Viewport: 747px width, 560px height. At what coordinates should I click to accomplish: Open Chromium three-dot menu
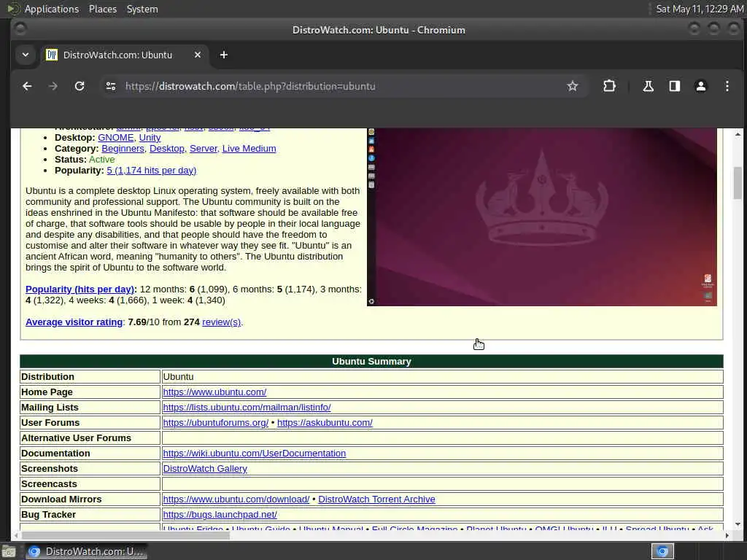click(727, 86)
